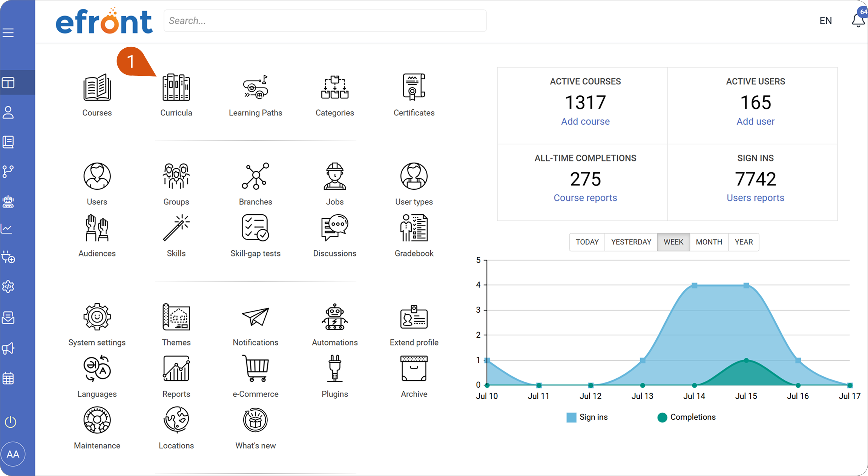Open the Automations robot icon

click(x=334, y=317)
